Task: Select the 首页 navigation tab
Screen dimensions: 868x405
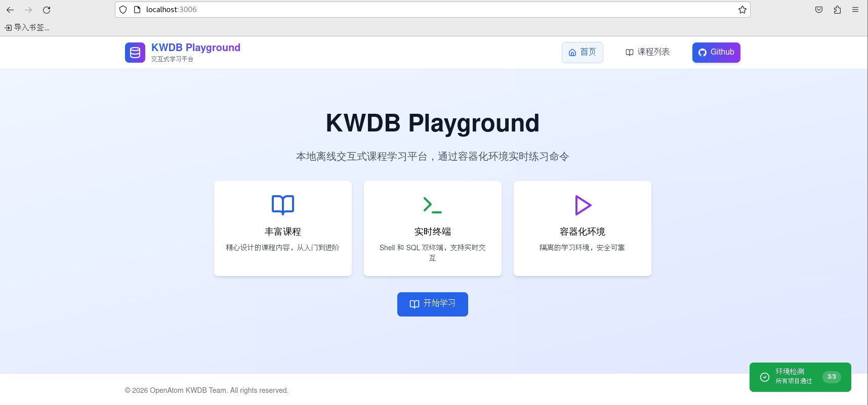Action: tap(582, 53)
